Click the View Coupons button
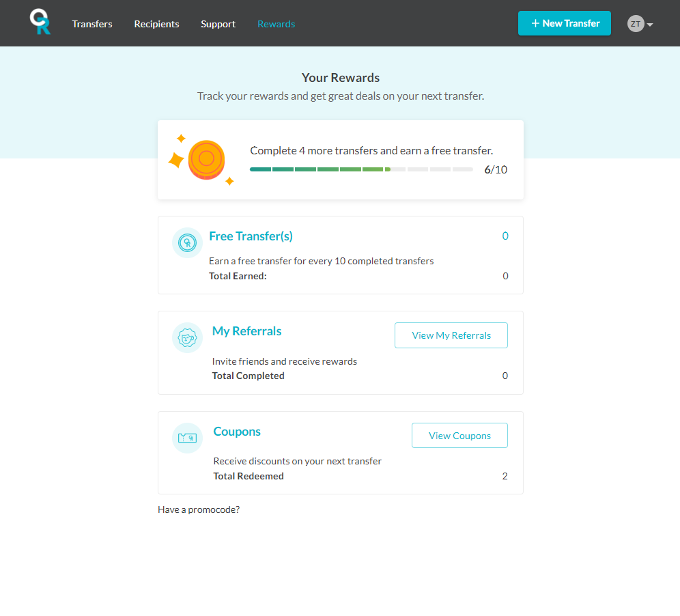680x616 pixels. click(x=459, y=436)
